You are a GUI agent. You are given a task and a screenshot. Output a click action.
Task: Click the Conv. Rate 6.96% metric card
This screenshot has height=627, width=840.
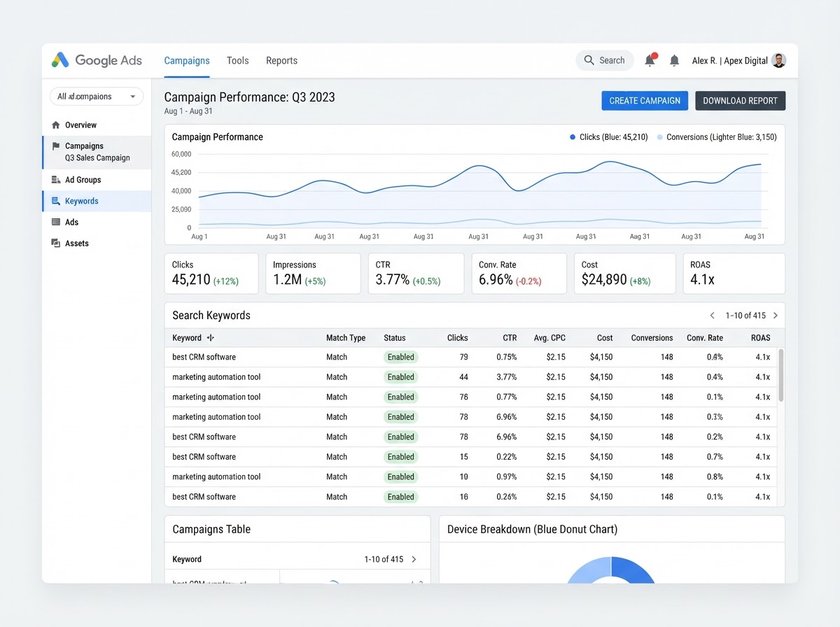(519, 274)
